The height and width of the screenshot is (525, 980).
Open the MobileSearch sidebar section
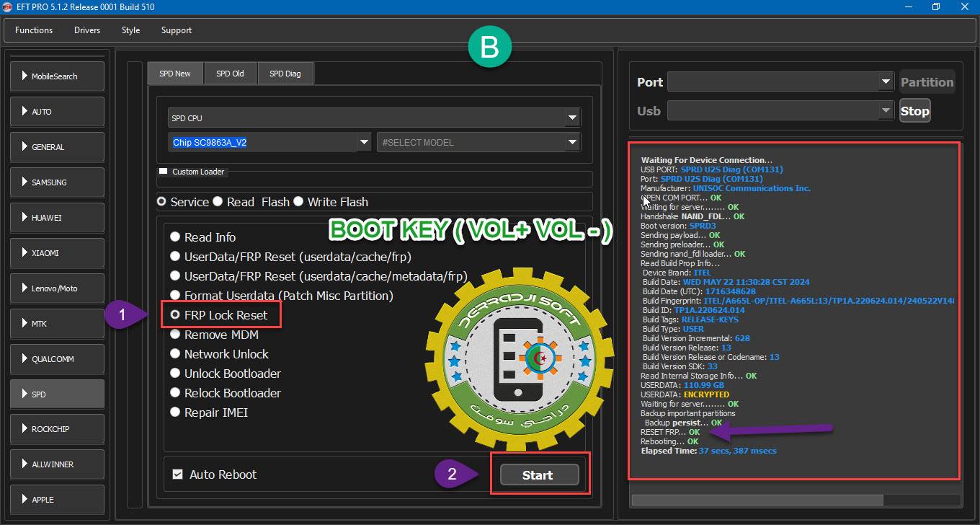click(x=57, y=76)
